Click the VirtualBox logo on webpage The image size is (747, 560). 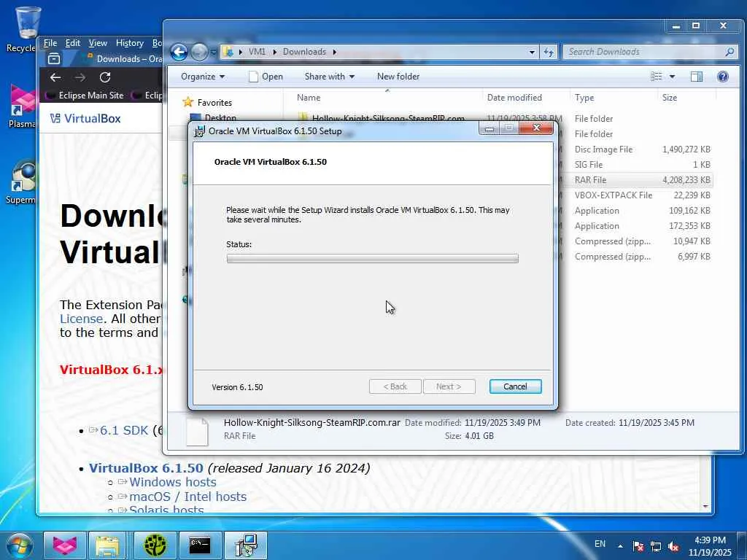coord(85,118)
